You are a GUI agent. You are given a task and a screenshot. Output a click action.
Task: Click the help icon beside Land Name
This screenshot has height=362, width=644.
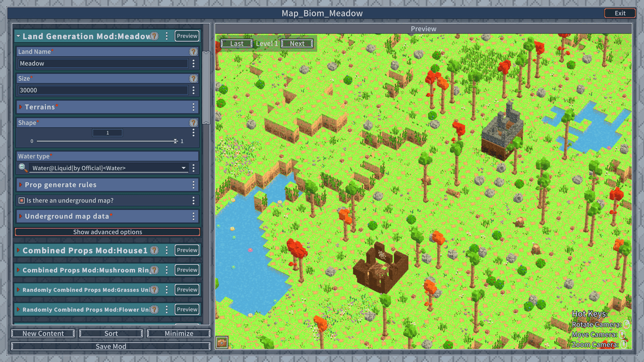point(193,52)
